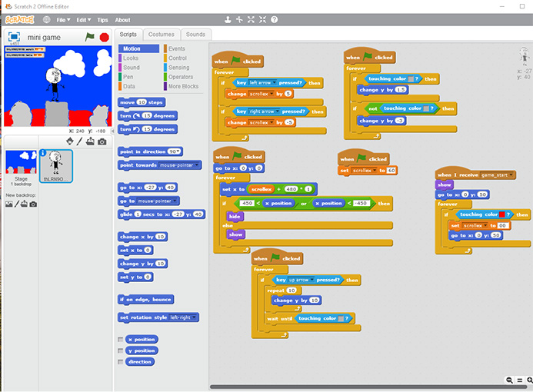This screenshot has height=392, width=533.
Task: Open the set rotation style left-right dropdown
Action: [x=195, y=317]
